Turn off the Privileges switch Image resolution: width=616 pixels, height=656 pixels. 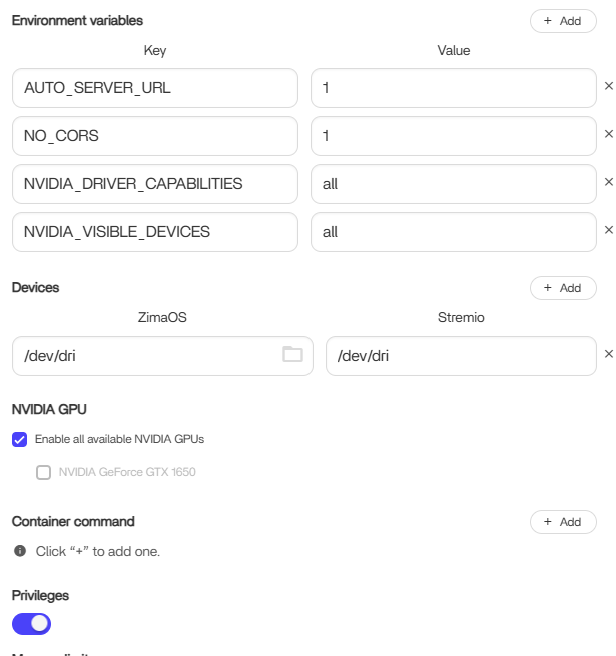[32, 624]
